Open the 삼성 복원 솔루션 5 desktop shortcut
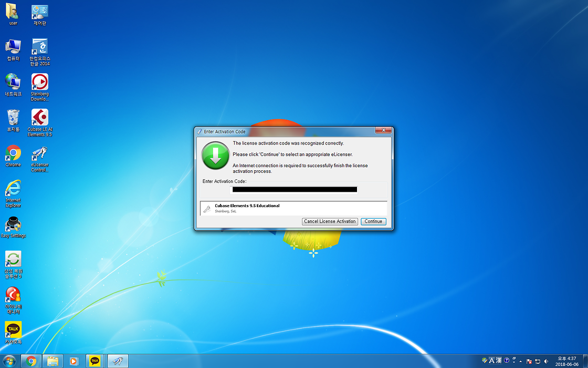This screenshot has height=368, width=588. pyautogui.click(x=13, y=265)
